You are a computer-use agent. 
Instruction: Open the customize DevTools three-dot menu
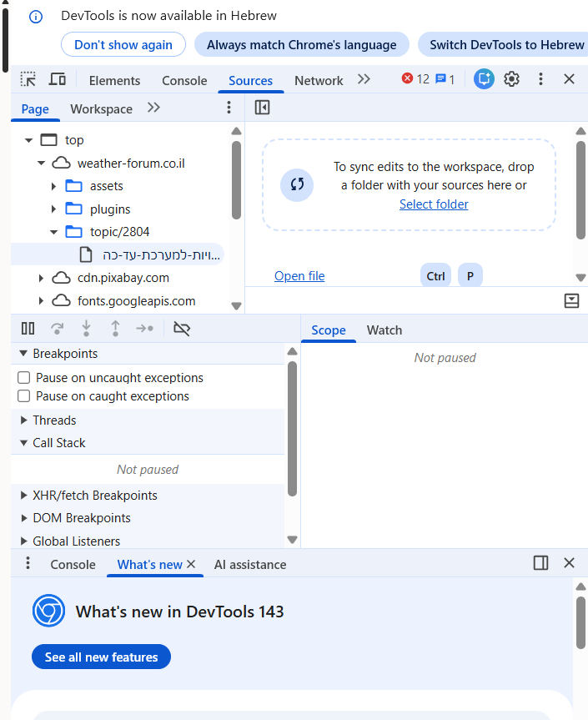[540, 79]
